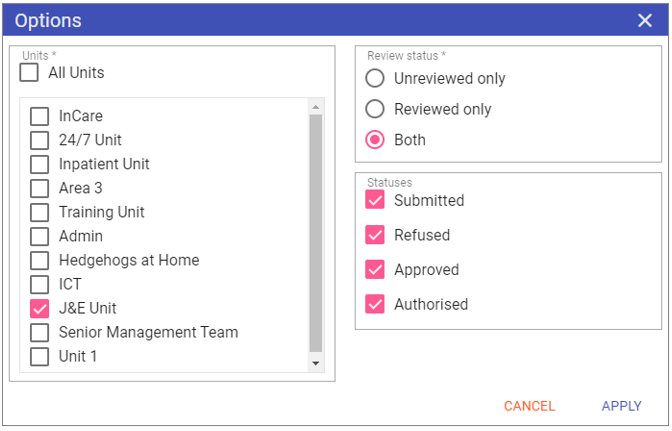Check the InCare unit box
This screenshot has width=672, height=431.
[x=39, y=116]
